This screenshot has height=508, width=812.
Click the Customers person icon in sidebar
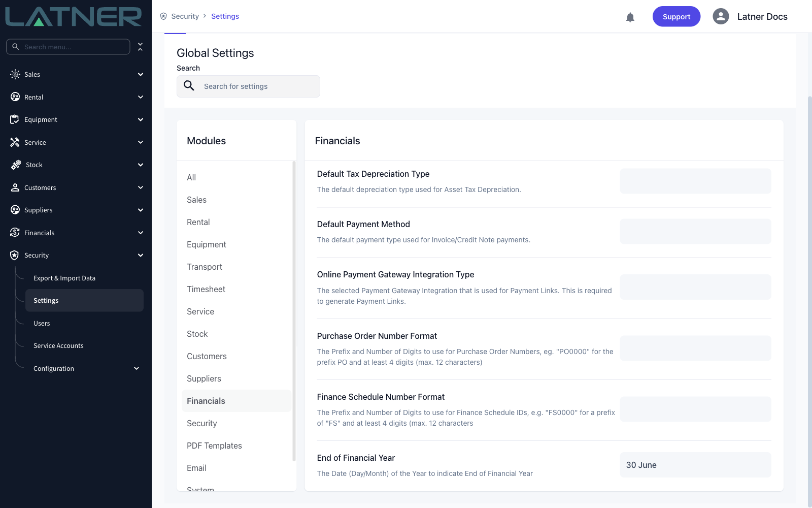[15, 187]
